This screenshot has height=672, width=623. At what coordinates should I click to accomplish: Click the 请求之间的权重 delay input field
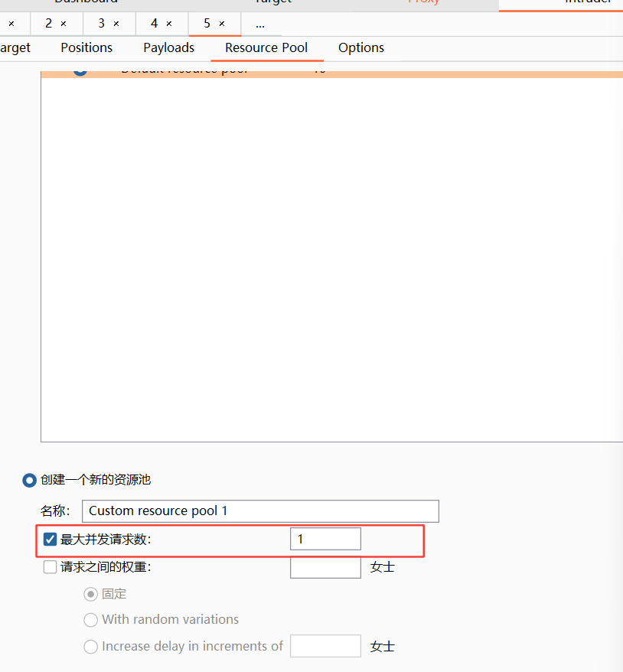click(325, 567)
